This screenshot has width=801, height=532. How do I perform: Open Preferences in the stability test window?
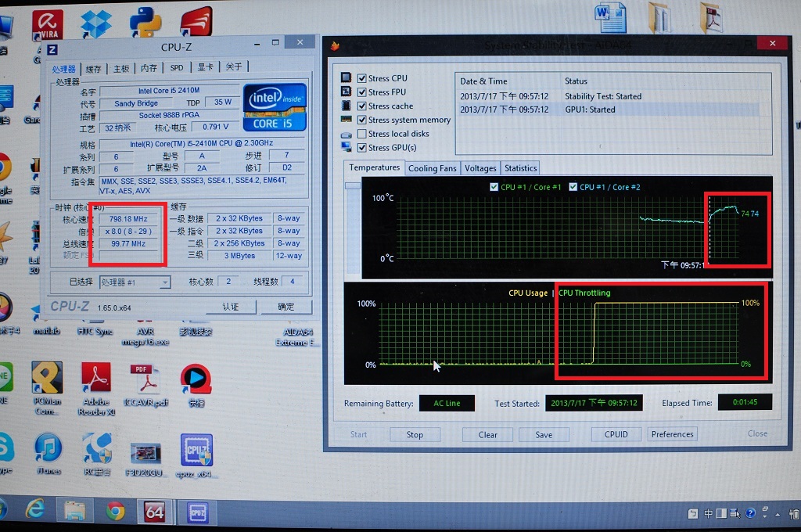[x=672, y=434]
